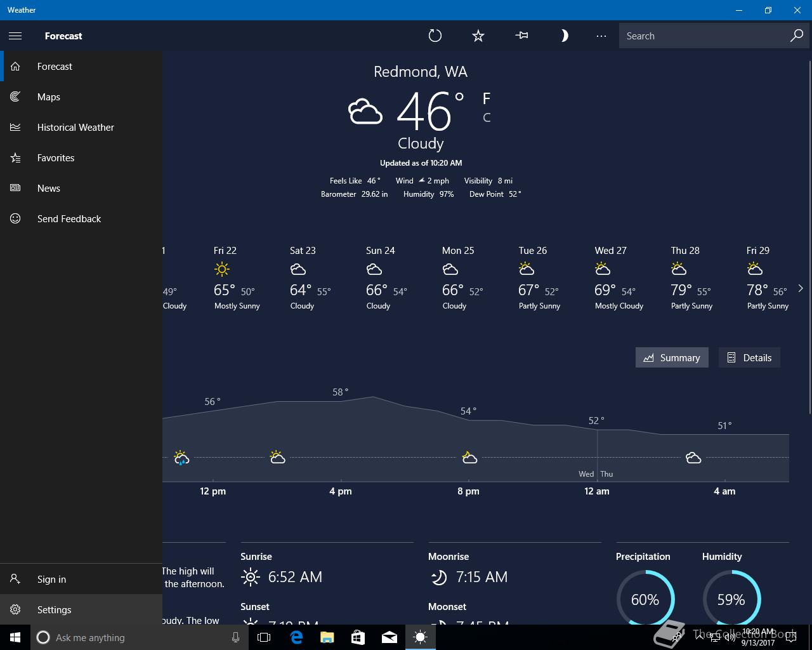Open the more options ellipsis menu
The height and width of the screenshot is (650, 812).
(x=601, y=36)
